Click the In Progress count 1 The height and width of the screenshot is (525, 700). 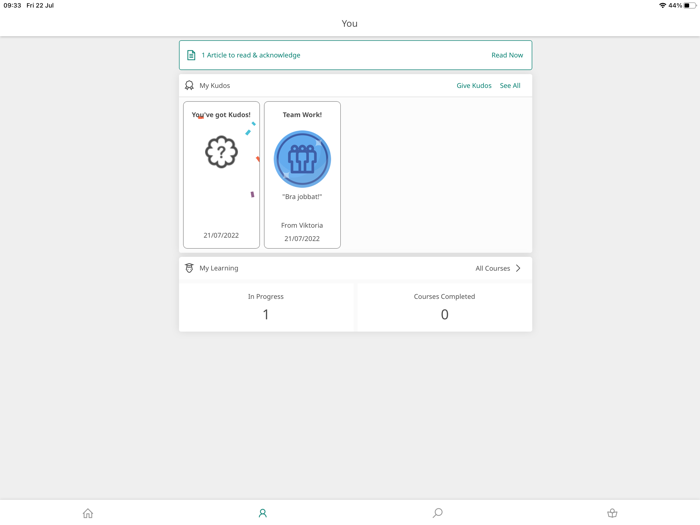point(266,315)
